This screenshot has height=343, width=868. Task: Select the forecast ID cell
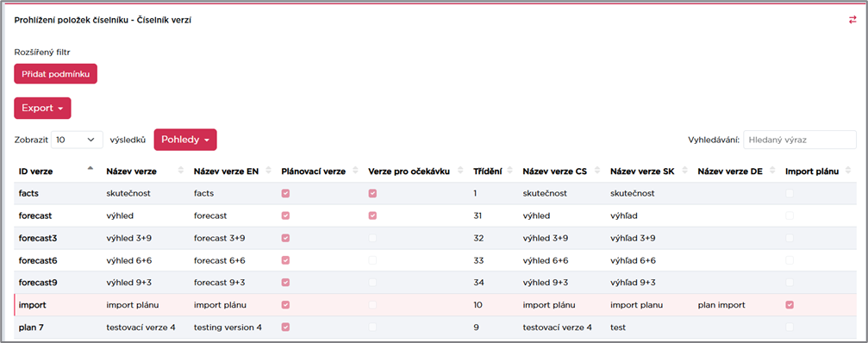click(x=34, y=215)
